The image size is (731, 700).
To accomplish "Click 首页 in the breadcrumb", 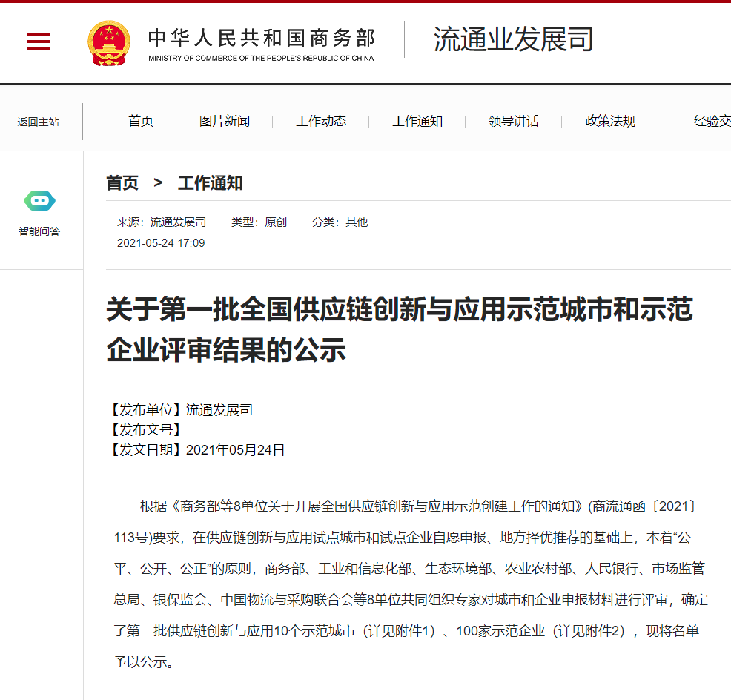I will (x=122, y=183).
